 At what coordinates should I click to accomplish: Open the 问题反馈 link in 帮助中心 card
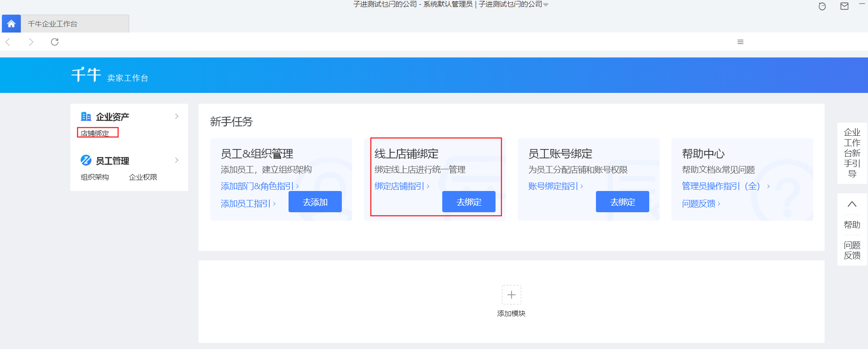pyautogui.click(x=701, y=204)
